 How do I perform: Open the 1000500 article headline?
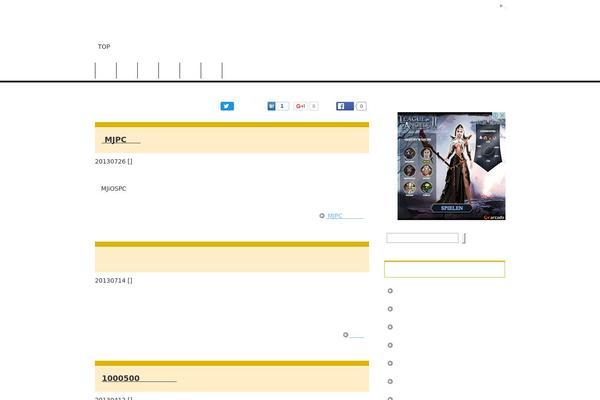tap(139, 378)
